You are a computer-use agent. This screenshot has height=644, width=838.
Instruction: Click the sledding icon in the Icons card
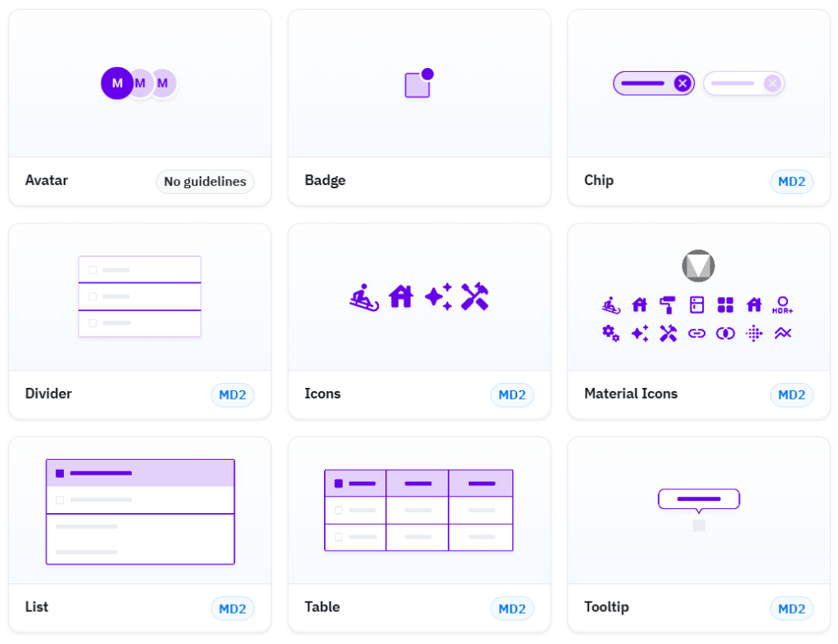point(364,297)
